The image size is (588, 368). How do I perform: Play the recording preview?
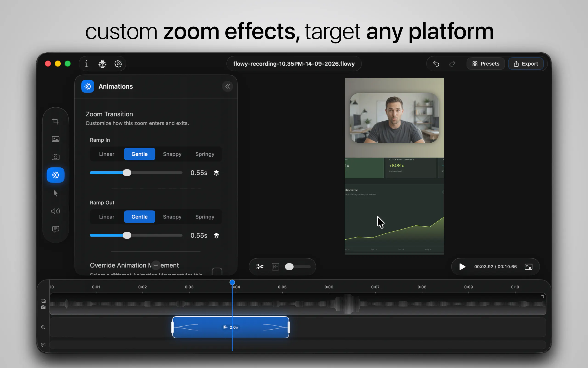point(462,267)
